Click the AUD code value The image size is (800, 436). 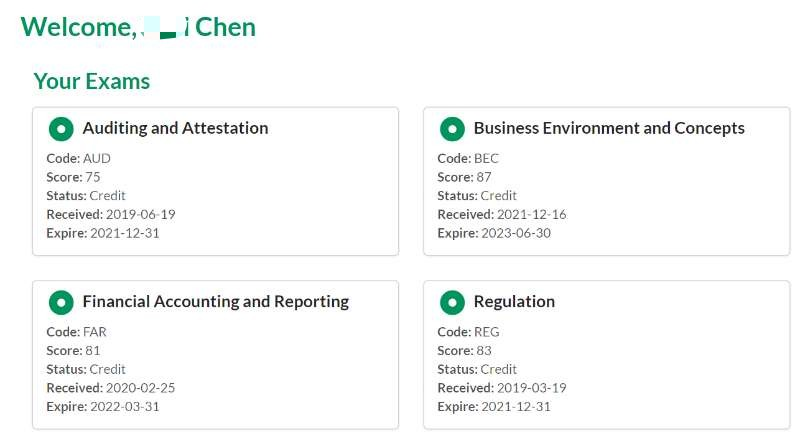pos(96,159)
